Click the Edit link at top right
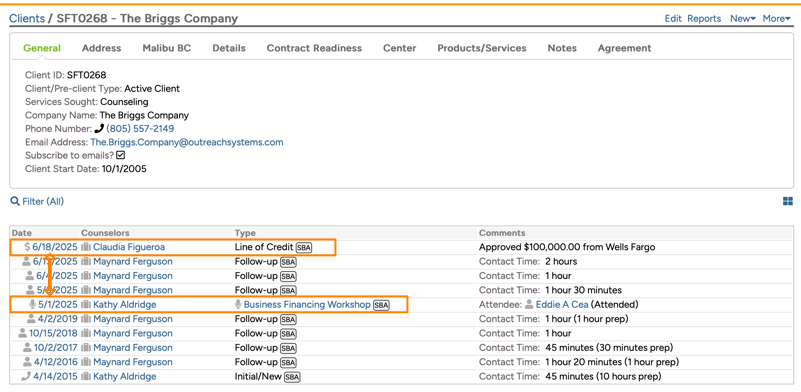Screen dimensions: 801x392 coord(673,18)
